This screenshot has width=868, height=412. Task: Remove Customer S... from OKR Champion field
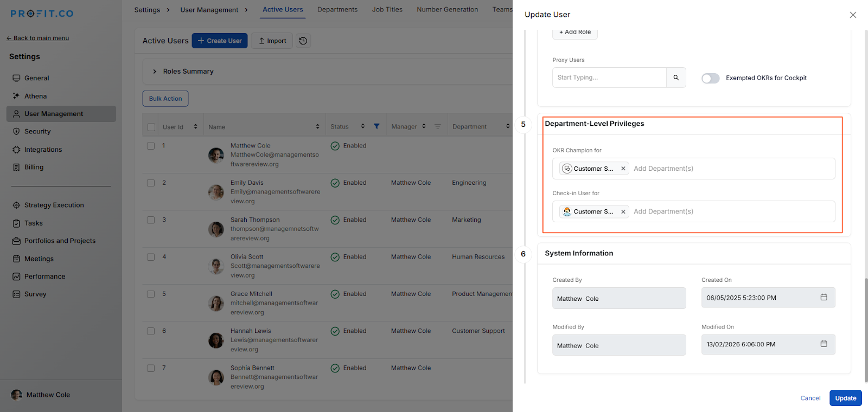(623, 169)
